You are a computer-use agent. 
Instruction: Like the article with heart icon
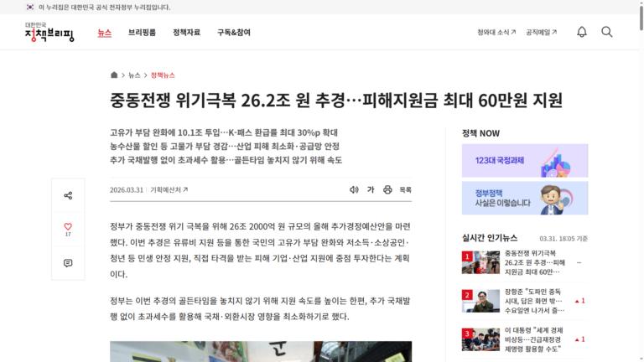click(68, 226)
